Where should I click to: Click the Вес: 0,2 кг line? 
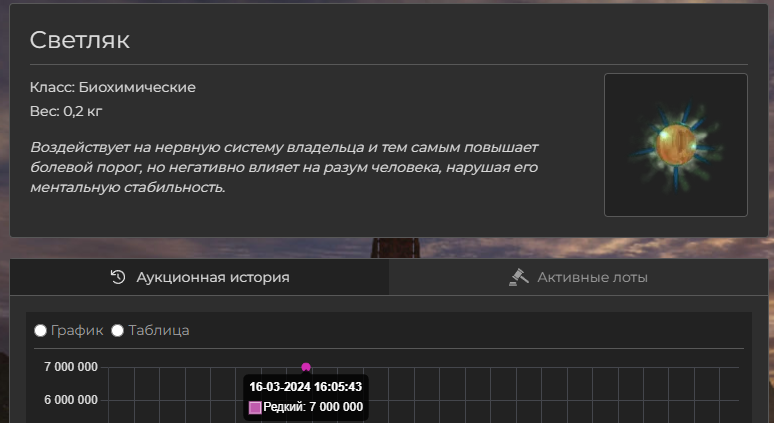[66, 111]
